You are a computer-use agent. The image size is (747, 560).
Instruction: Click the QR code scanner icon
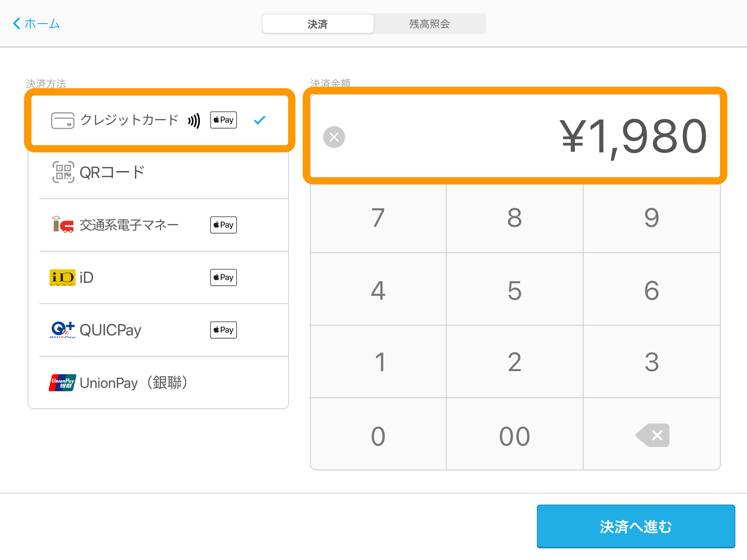coord(63,172)
